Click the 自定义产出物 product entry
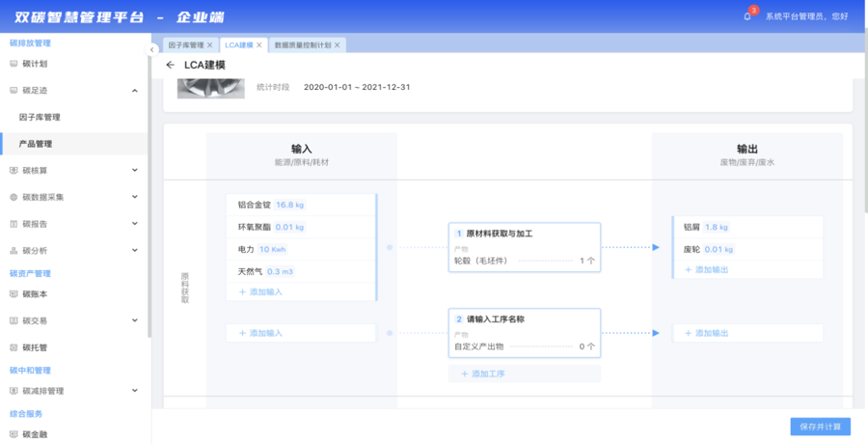The width and height of the screenshot is (868, 444). [525, 347]
